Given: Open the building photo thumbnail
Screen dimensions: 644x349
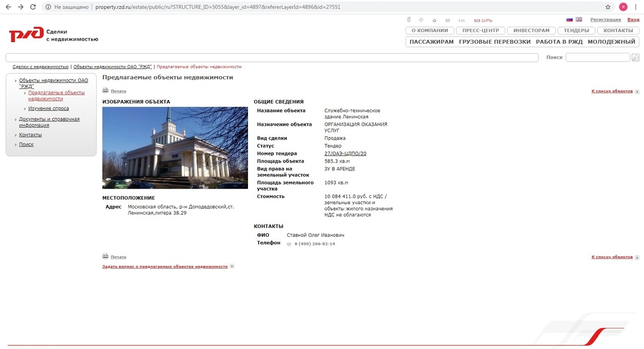Looking at the screenshot, I should tap(175, 148).
